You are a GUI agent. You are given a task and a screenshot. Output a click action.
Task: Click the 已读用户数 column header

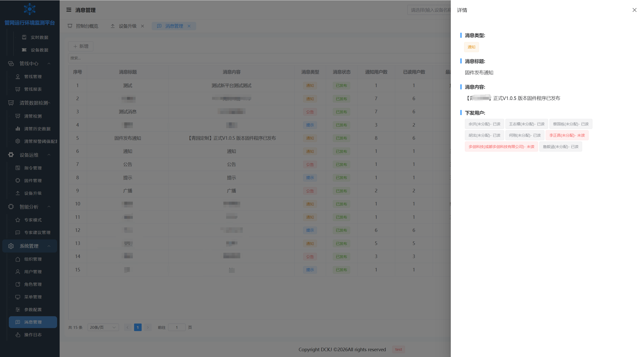point(414,72)
